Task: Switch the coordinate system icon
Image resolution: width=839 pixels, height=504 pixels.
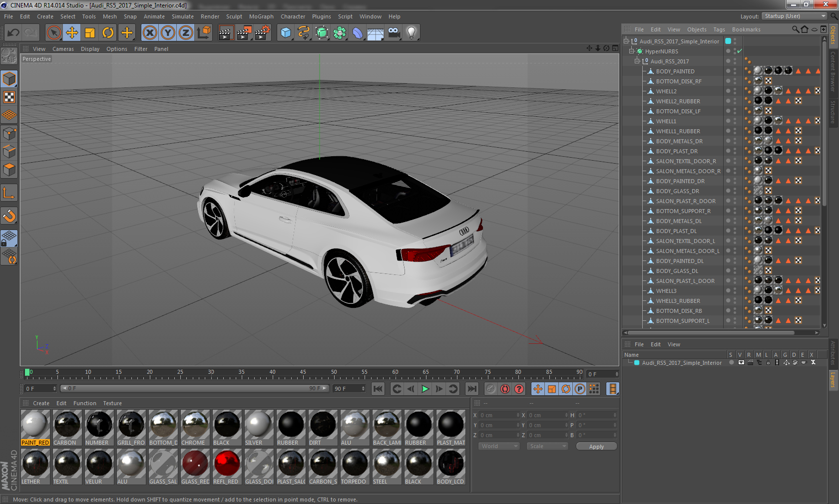Action: pyautogui.click(x=204, y=33)
